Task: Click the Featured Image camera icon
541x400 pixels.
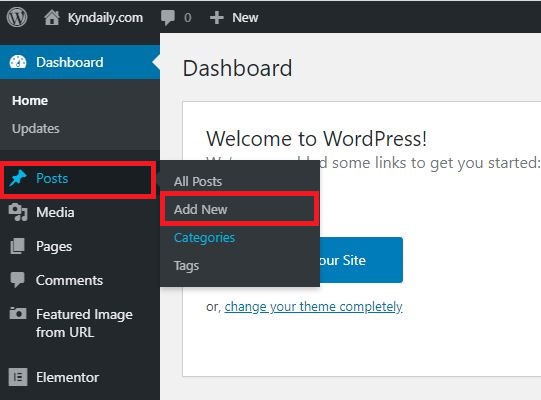Action: (x=18, y=313)
